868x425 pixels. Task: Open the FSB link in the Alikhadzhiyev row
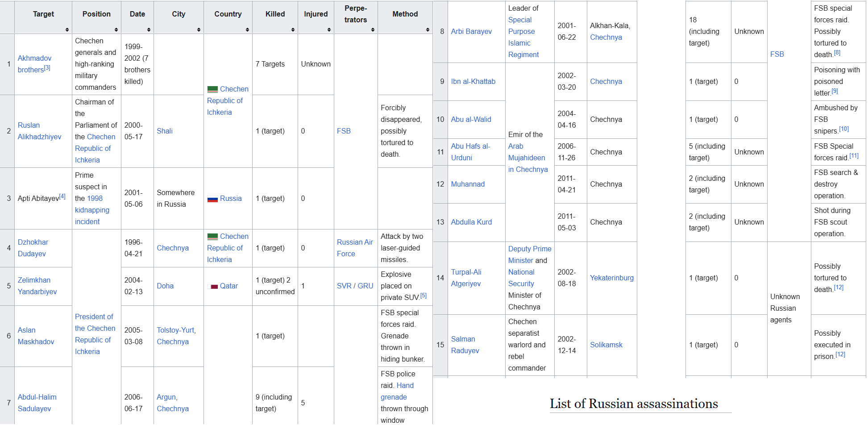[x=344, y=131]
